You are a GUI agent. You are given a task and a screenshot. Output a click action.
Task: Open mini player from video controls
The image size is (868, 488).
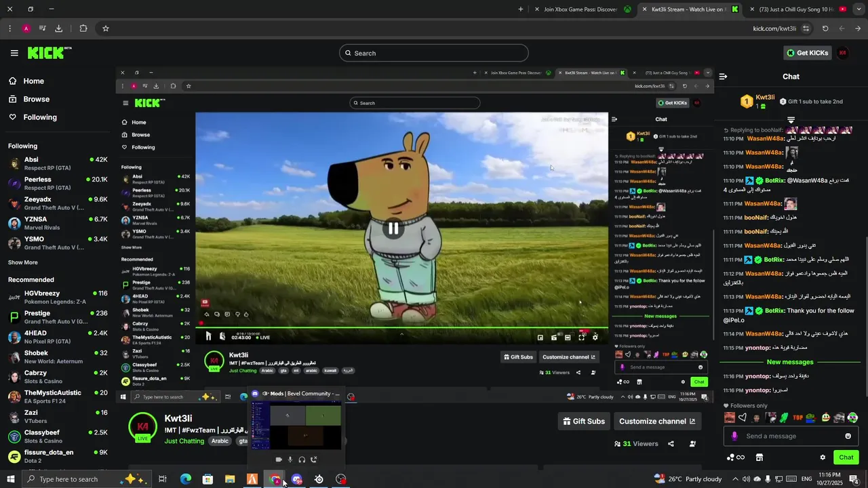coord(540,337)
